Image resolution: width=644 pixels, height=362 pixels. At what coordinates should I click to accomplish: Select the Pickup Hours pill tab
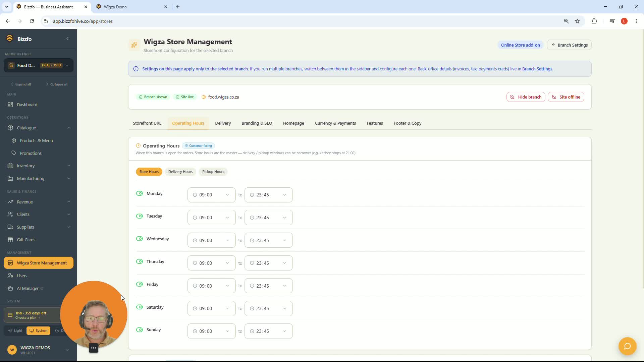coord(213,172)
